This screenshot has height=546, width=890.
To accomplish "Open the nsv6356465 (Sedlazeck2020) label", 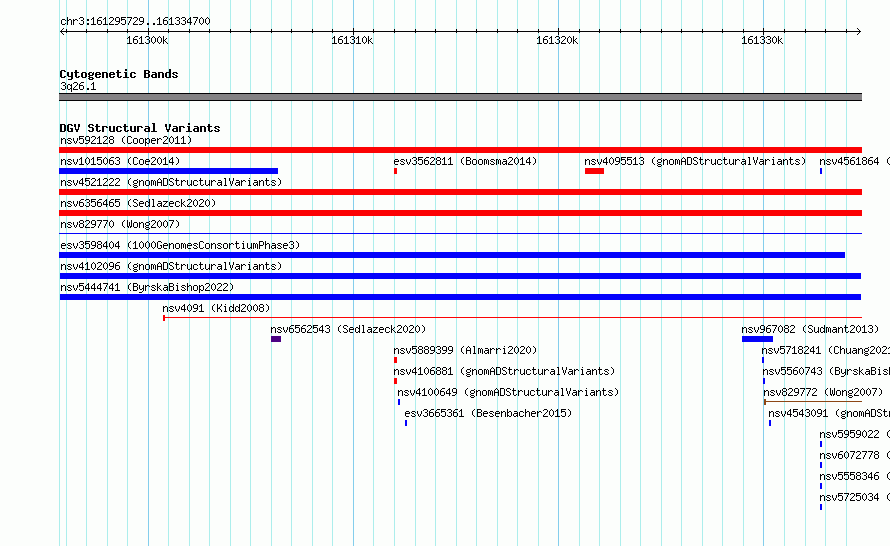I will (138, 203).
